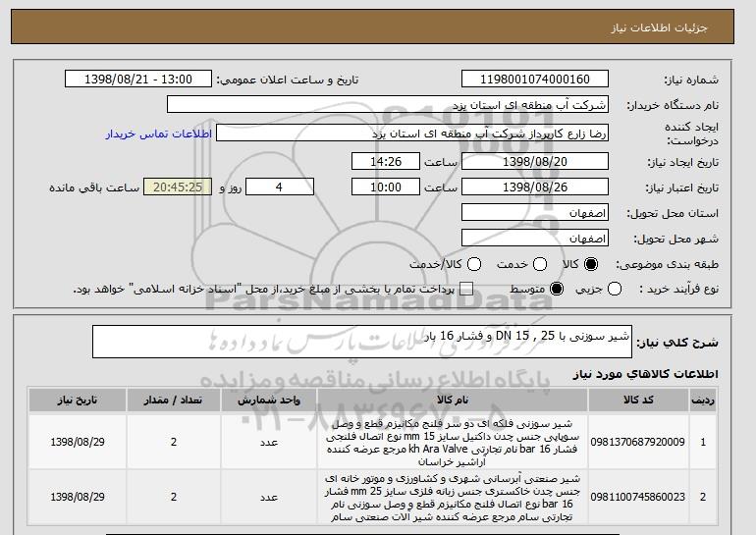
Task: Click the نام کالا column header
Action: [x=453, y=401]
